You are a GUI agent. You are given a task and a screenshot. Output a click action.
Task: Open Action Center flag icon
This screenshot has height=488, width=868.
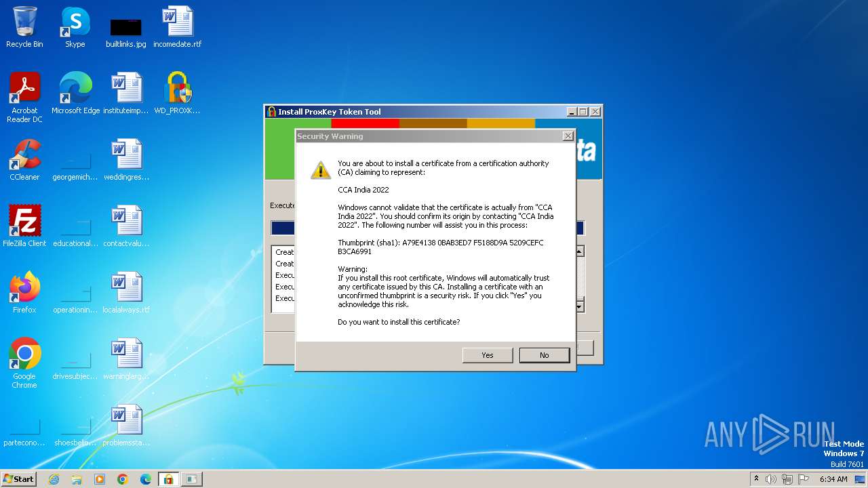coord(804,479)
